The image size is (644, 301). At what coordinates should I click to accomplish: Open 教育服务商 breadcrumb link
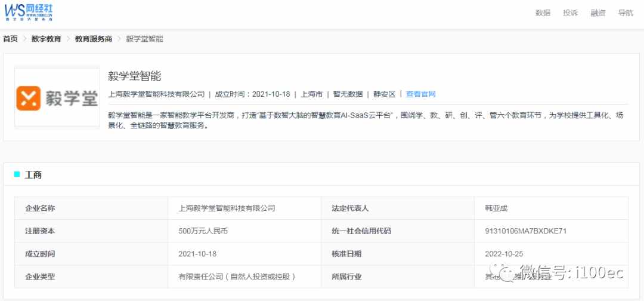pyautogui.click(x=93, y=39)
